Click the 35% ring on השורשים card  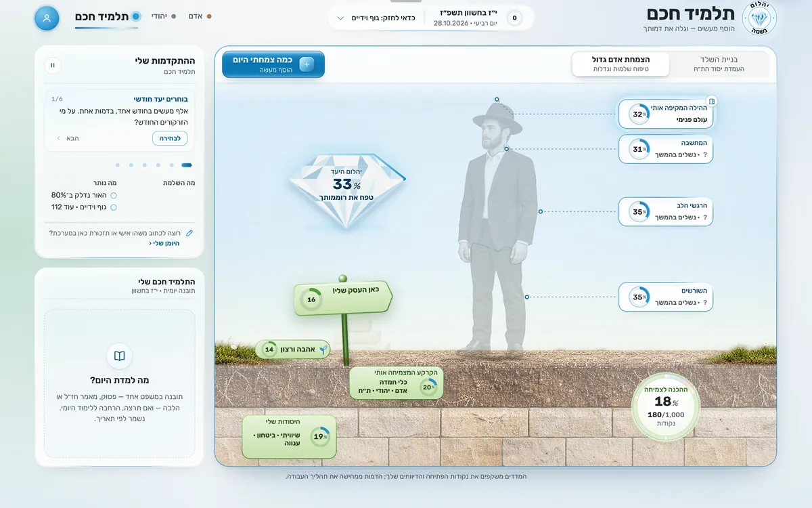638,297
